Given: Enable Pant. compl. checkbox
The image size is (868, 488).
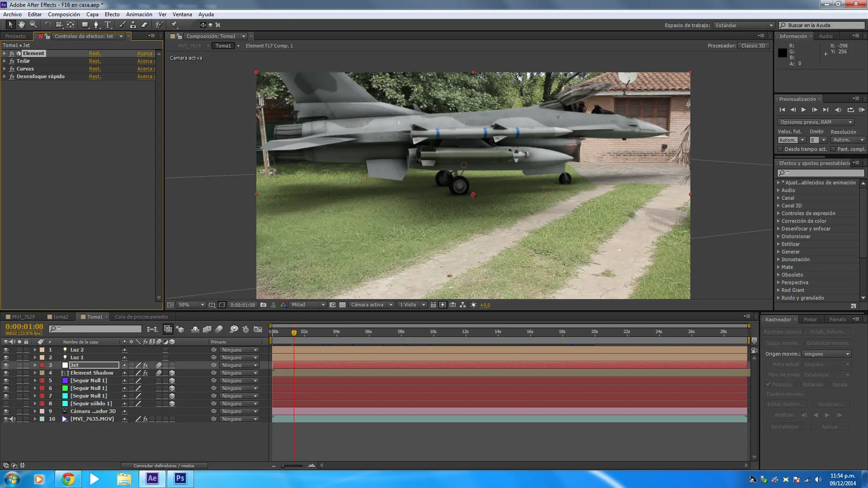Looking at the screenshot, I should pyautogui.click(x=833, y=149).
